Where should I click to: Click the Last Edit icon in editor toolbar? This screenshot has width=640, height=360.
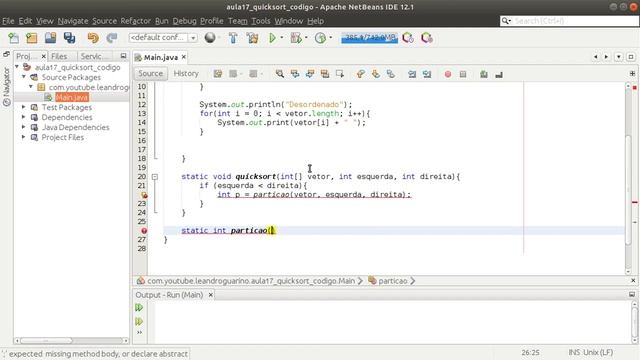click(218, 74)
